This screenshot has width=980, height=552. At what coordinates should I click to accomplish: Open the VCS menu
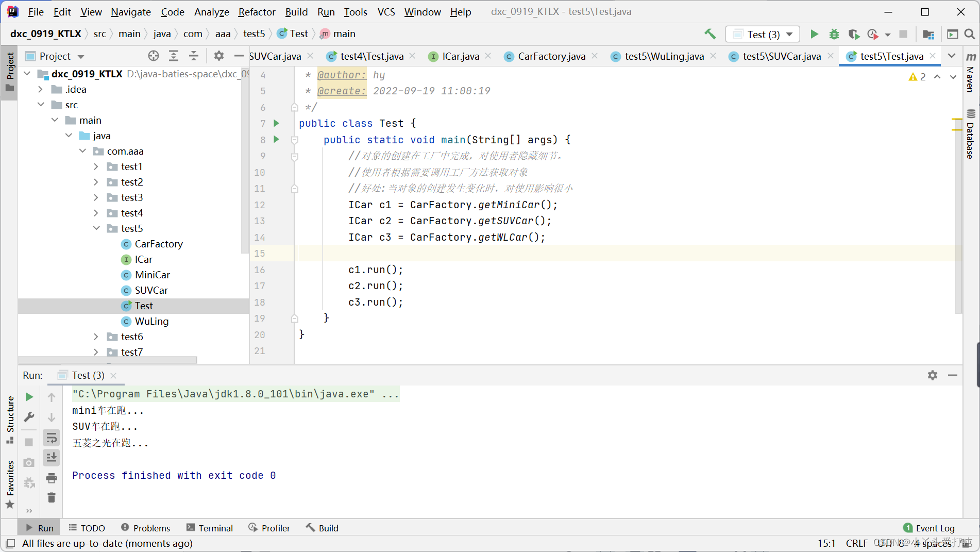click(386, 11)
